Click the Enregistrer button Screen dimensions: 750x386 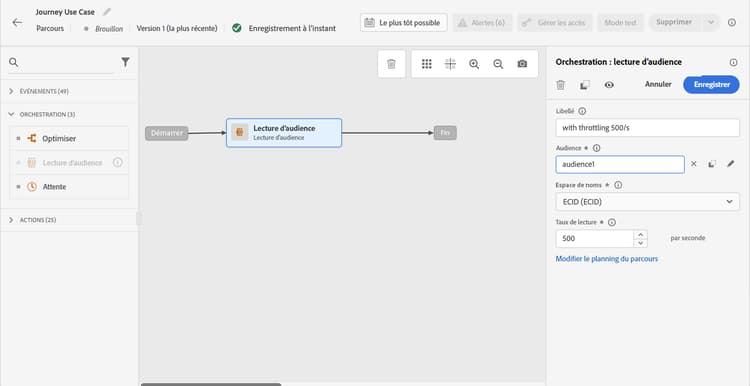[x=712, y=85]
